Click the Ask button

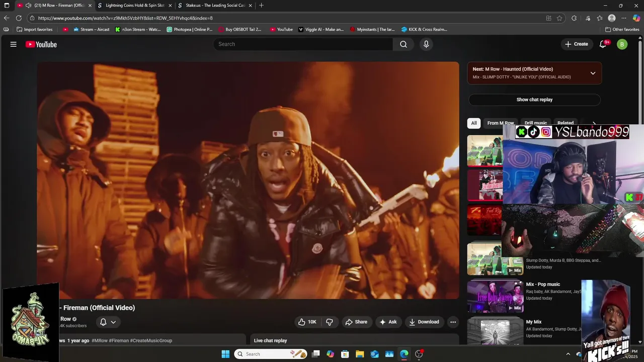click(x=388, y=322)
